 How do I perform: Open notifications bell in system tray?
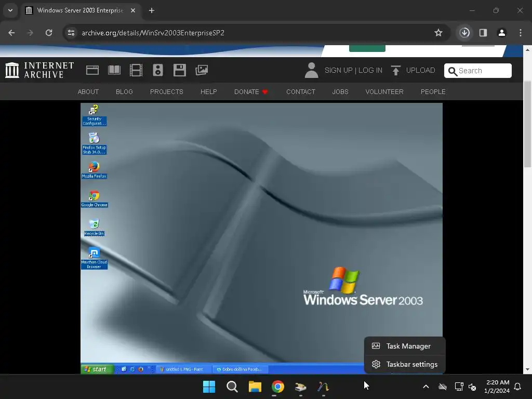tap(518, 387)
